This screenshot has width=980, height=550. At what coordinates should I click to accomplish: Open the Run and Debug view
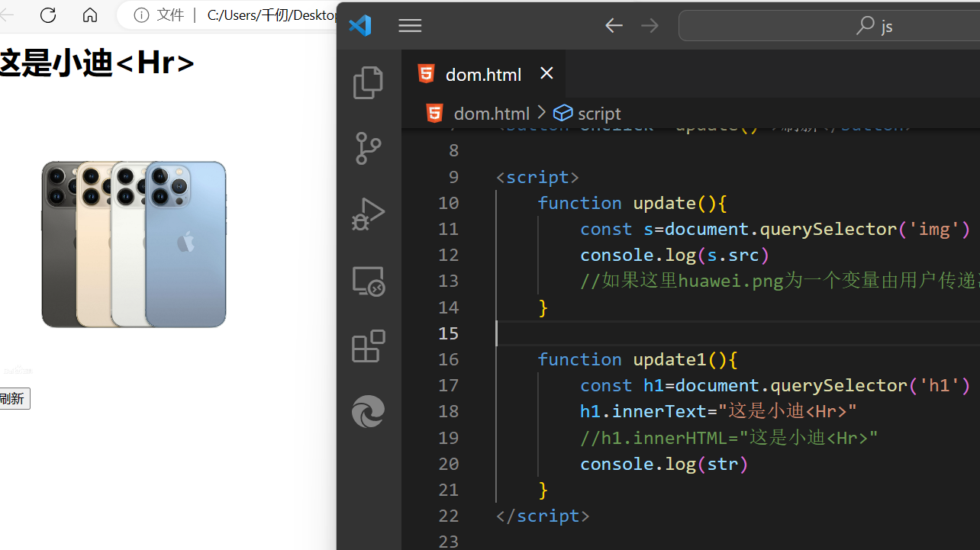pos(368,214)
